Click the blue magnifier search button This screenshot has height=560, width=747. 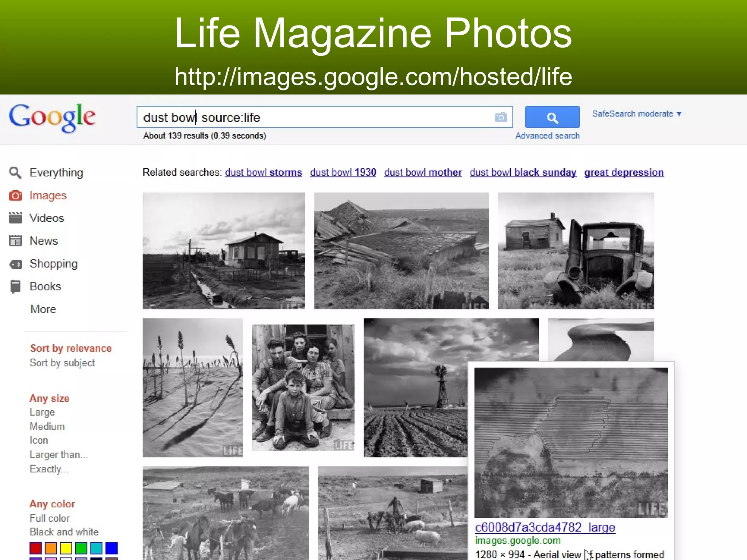click(x=552, y=117)
